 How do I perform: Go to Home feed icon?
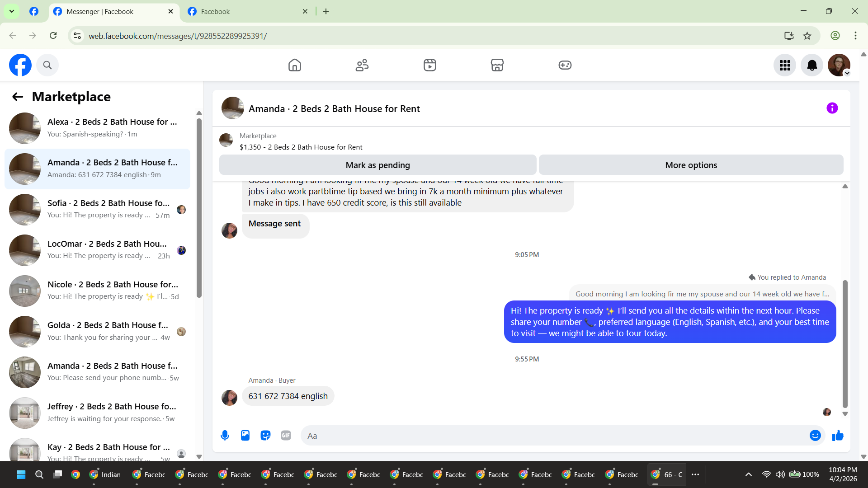tap(295, 65)
